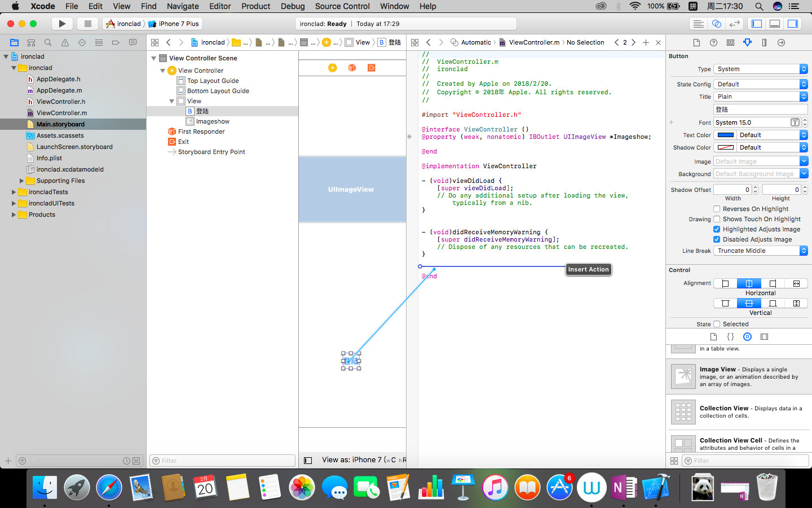Show the assistant editor
Viewport: 812px width, 508px height.
click(716, 24)
